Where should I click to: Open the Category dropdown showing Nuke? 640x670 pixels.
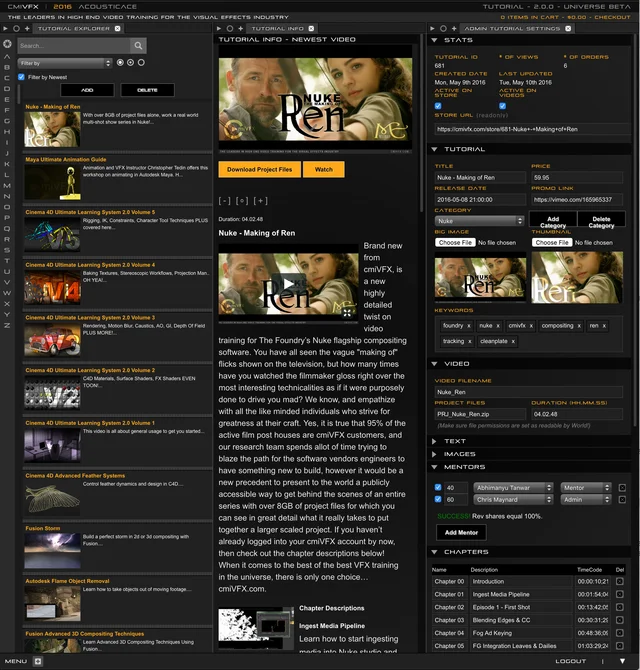[x=479, y=221]
